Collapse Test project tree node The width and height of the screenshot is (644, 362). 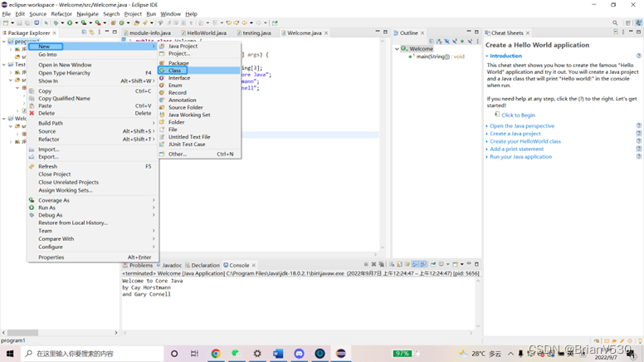[x=4, y=65]
